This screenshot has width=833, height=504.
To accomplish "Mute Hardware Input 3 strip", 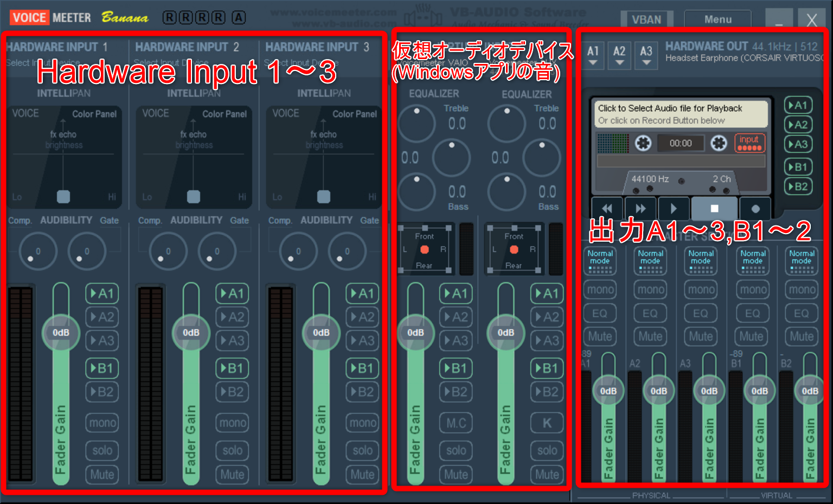I will (362, 475).
